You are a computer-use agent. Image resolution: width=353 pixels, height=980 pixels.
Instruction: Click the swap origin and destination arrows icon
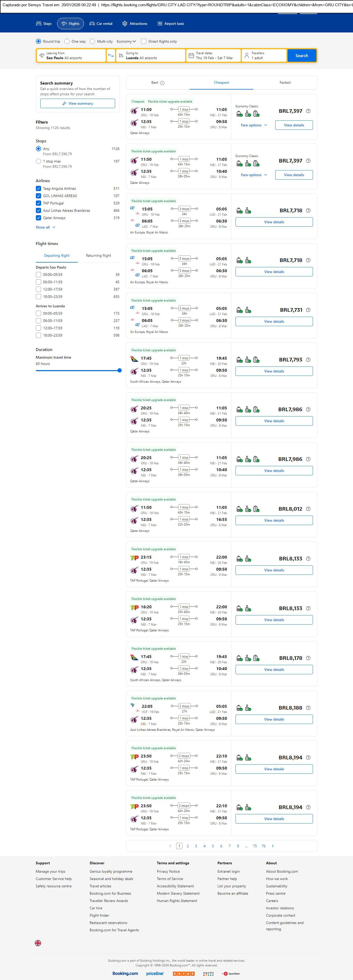[111, 55]
